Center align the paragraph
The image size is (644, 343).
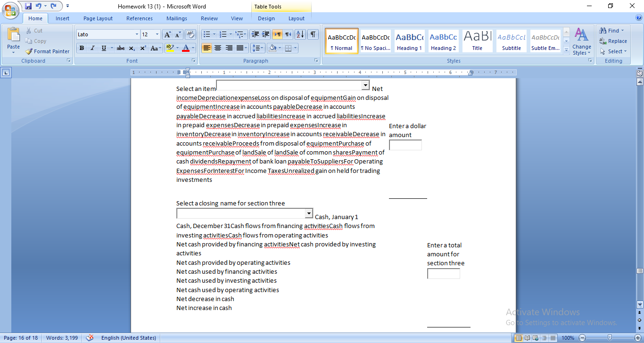(x=217, y=48)
